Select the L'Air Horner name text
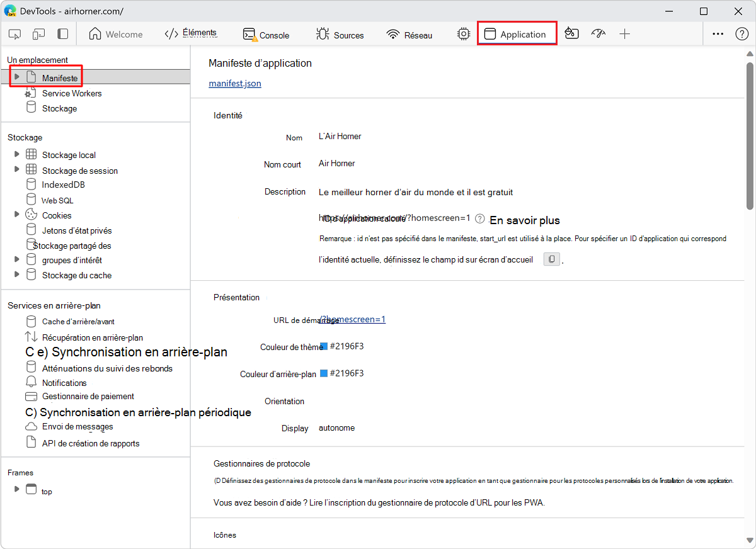 click(x=340, y=136)
